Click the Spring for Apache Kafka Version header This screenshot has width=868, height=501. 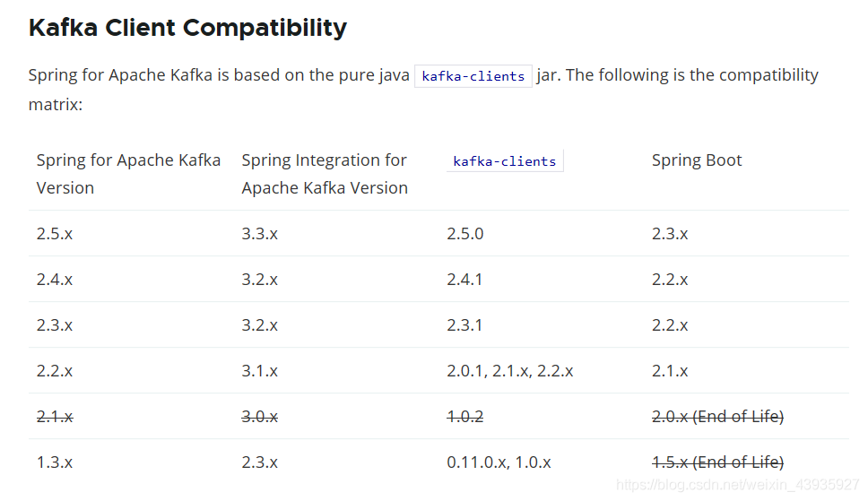[x=128, y=174]
